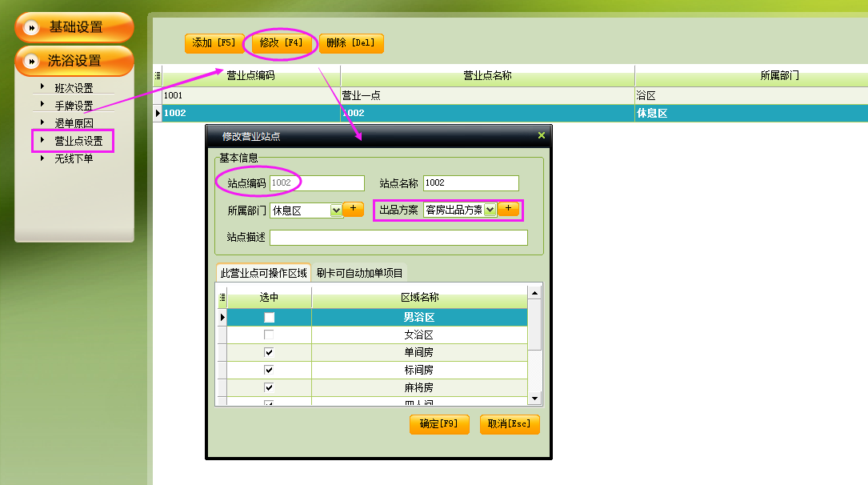Open the 所属部门 dropdown
The width and height of the screenshot is (868, 485).
tap(336, 210)
